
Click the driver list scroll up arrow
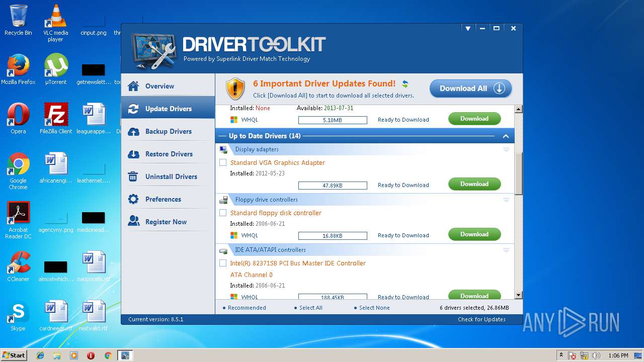519,109
